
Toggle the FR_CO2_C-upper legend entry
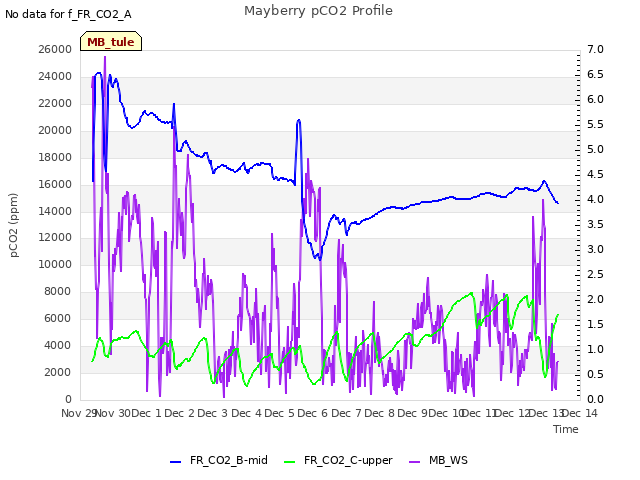point(338,460)
